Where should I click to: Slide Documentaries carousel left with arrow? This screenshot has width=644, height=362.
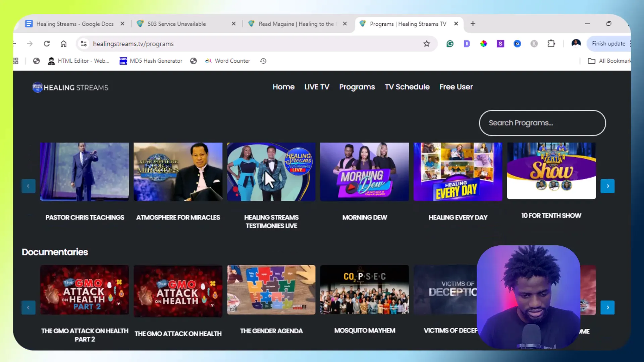[x=29, y=307]
